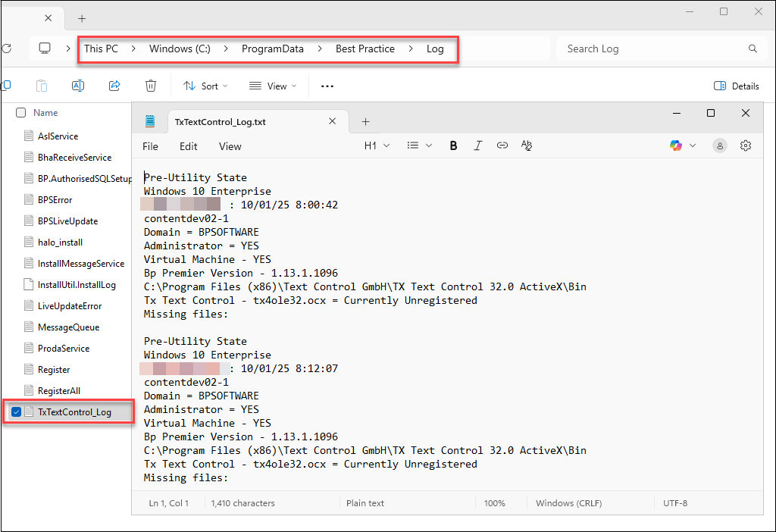Click the Search Log input field
Image resolution: width=776 pixels, height=532 pixels.
click(x=652, y=49)
